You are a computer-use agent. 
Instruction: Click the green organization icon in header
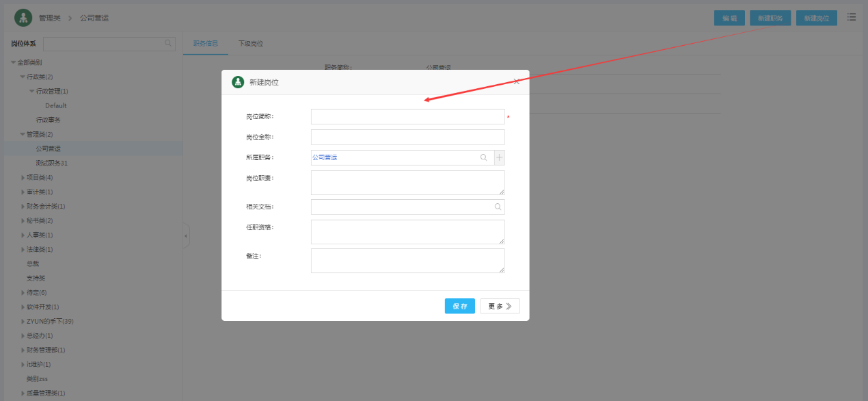pyautogui.click(x=23, y=18)
